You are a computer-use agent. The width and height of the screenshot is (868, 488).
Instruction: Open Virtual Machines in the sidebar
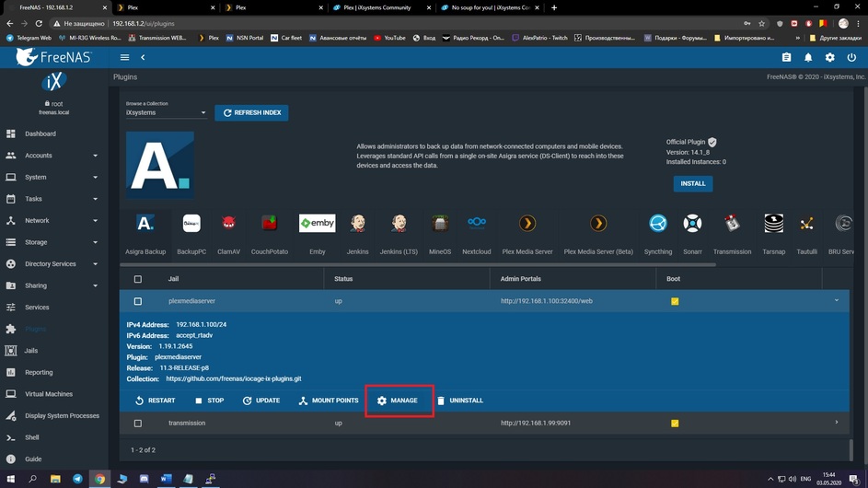pyautogui.click(x=53, y=394)
